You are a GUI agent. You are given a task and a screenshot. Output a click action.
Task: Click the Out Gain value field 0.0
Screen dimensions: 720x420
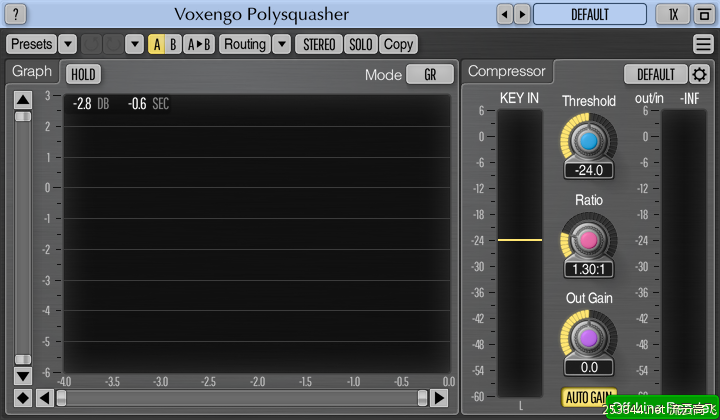[589, 367]
